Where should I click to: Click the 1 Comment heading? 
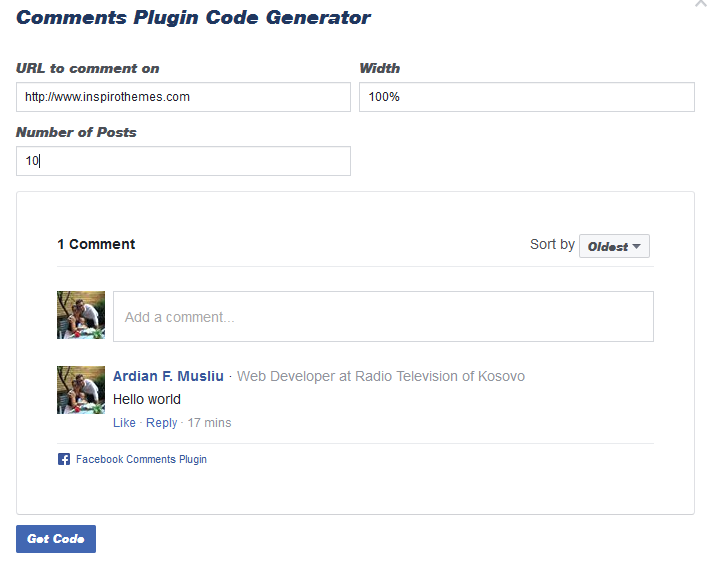(x=96, y=244)
